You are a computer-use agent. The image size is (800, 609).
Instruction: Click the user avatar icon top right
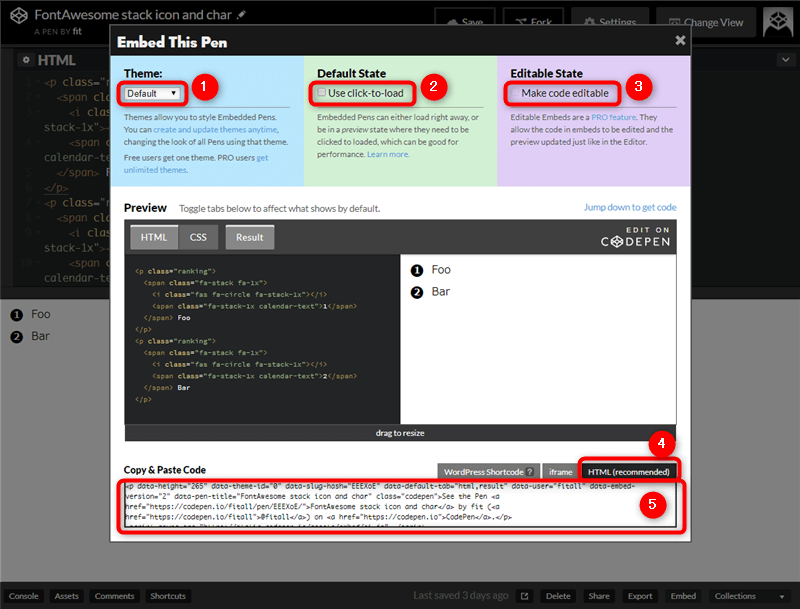(779, 22)
